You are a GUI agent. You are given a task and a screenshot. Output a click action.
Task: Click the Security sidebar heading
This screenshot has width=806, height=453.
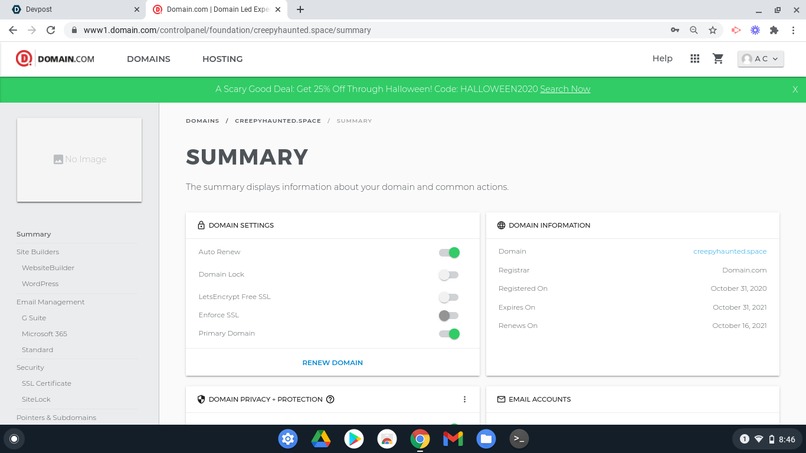pyautogui.click(x=30, y=368)
